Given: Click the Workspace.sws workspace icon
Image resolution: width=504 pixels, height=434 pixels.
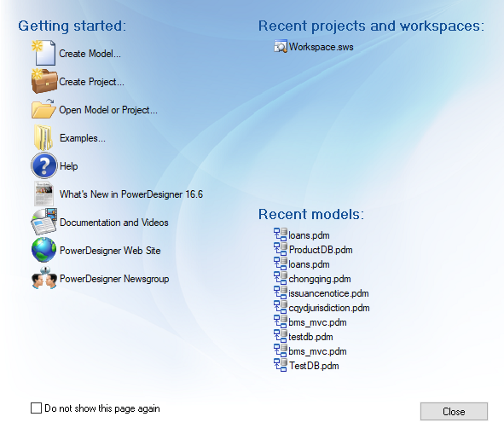Looking at the screenshot, I should [281, 46].
